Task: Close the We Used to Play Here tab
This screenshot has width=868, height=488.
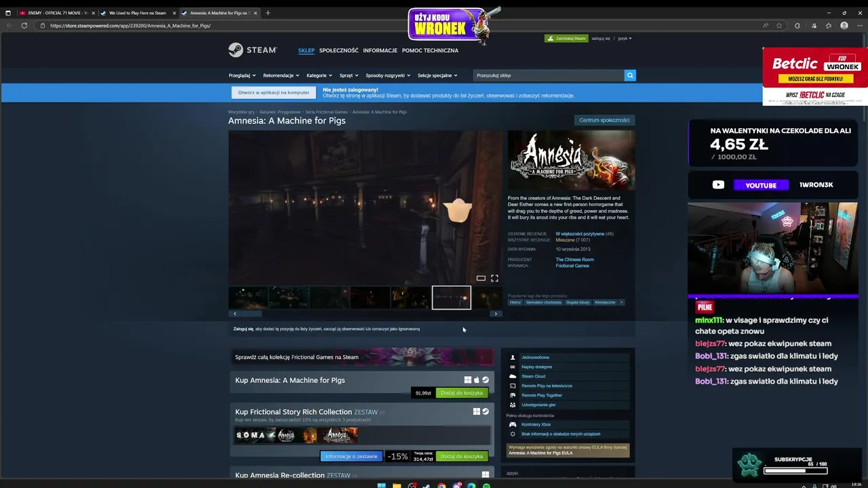Action: [174, 13]
